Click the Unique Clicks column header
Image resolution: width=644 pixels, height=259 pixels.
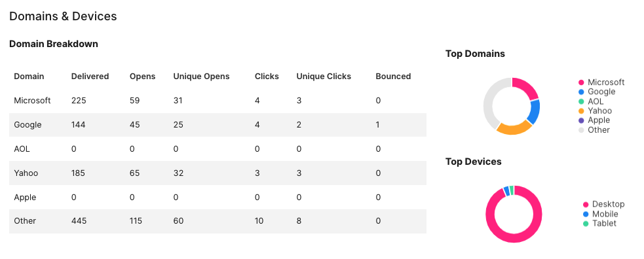pos(324,77)
